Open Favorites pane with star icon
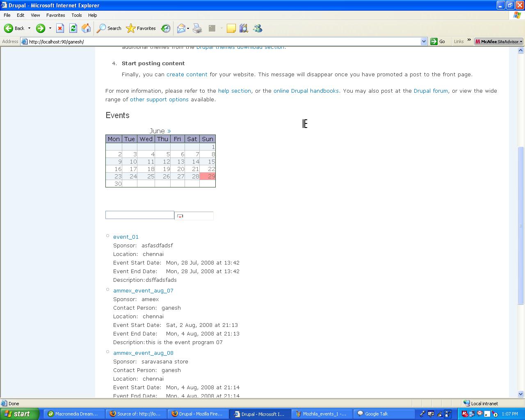 pos(141,28)
